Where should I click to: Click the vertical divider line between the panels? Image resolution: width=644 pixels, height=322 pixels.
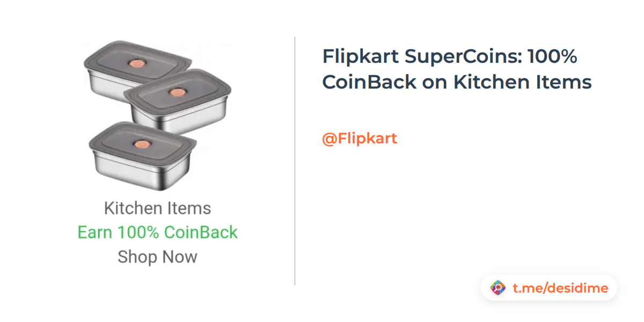pyautogui.click(x=295, y=161)
